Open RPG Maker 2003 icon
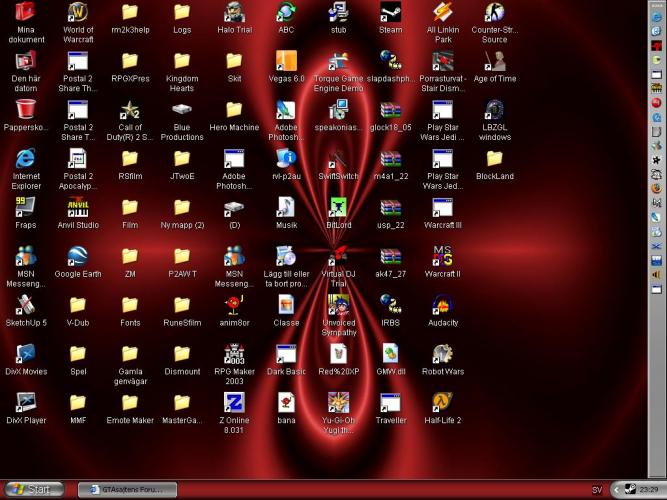Screen dimensions: 667x500 [234, 354]
